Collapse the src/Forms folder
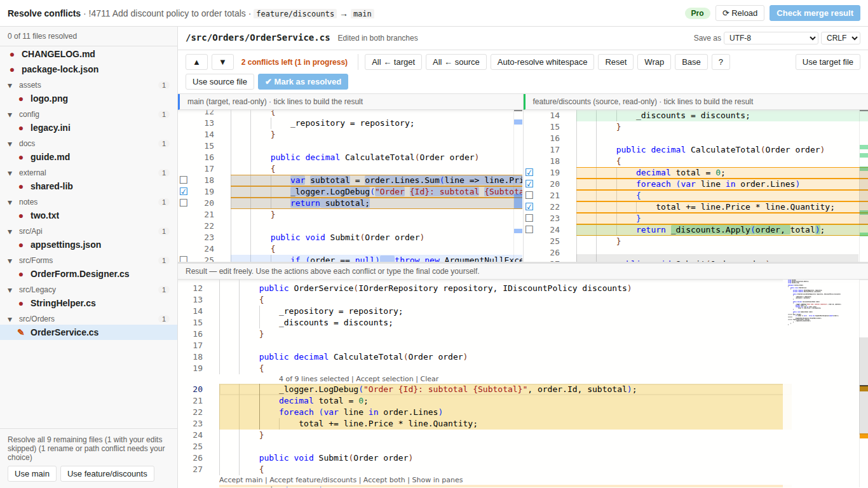Screen dimensions: 868x488 [x=10, y=261]
